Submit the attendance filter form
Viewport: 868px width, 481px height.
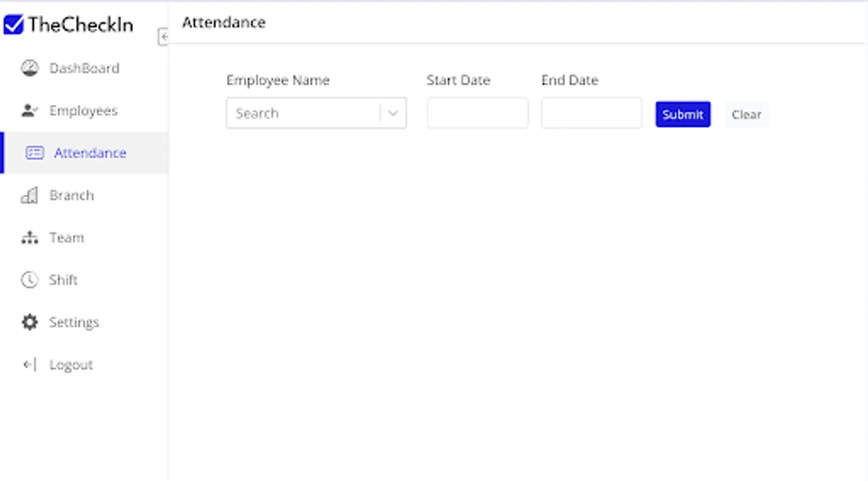pyautogui.click(x=682, y=114)
